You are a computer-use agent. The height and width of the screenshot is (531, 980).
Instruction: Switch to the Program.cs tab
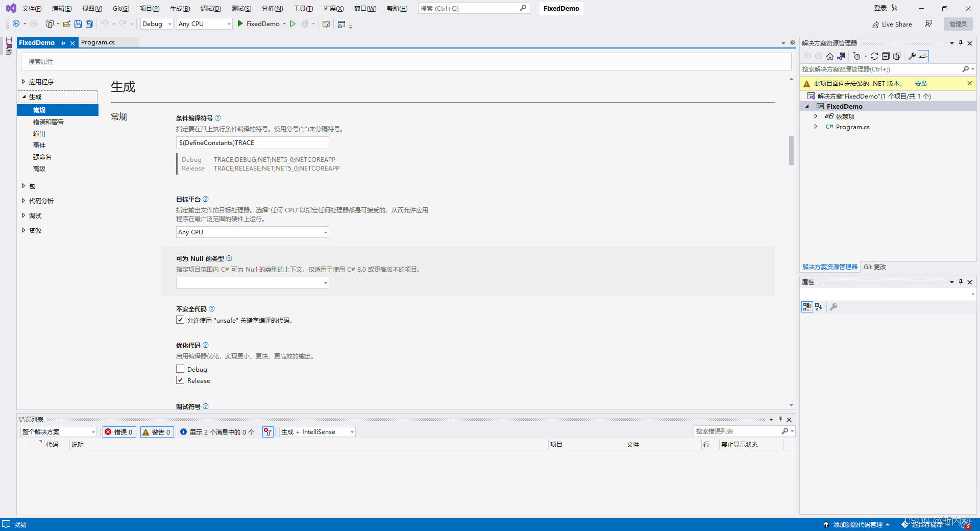point(98,42)
